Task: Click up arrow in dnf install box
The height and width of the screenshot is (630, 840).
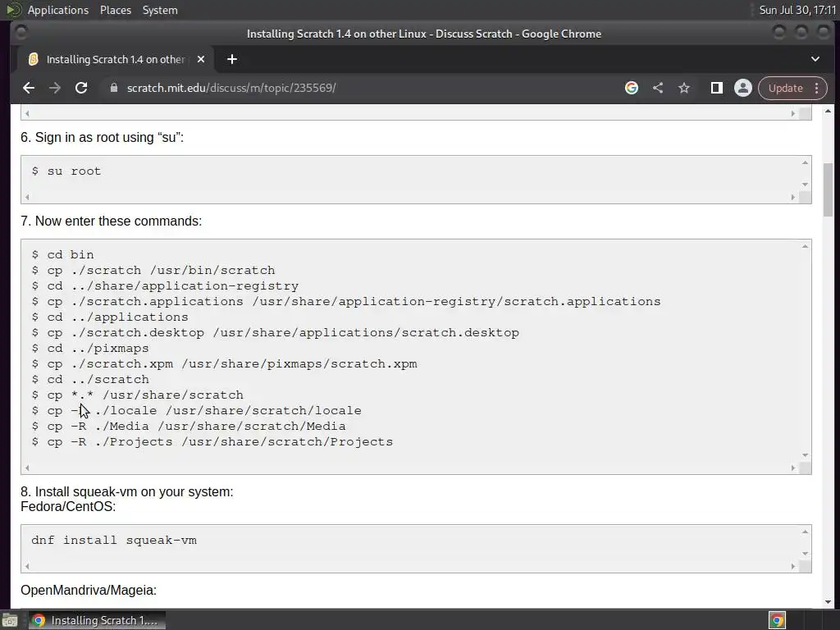Action: 806,532
